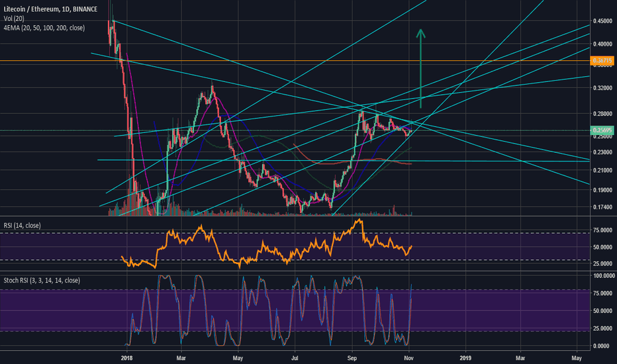Image resolution: width=617 pixels, height=364 pixels.
Task: Select the orange horizontal line at 0.36715
Action: point(295,61)
